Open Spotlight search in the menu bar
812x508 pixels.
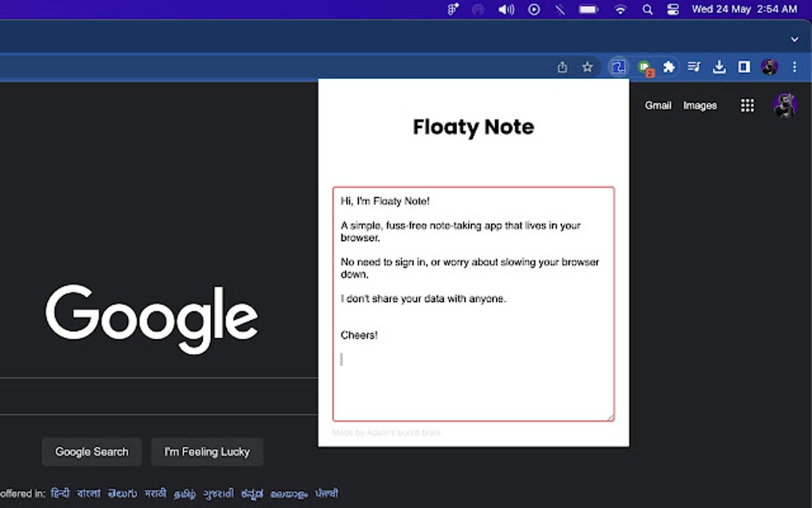coord(647,10)
